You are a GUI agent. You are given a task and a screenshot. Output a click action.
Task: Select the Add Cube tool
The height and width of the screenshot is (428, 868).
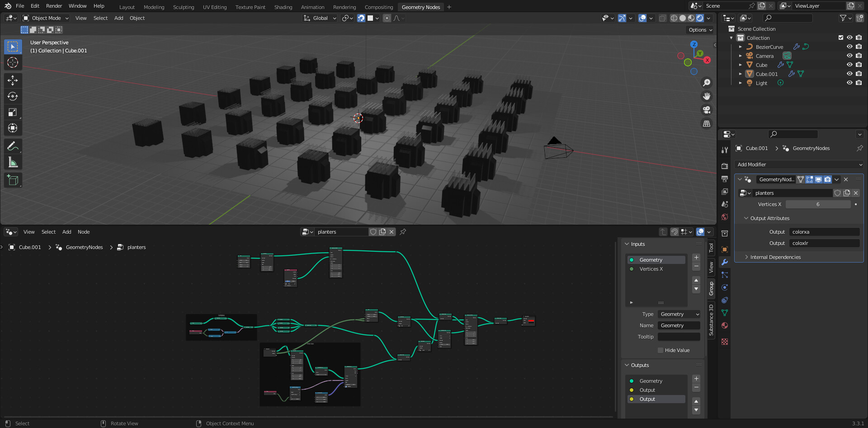tap(13, 180)
